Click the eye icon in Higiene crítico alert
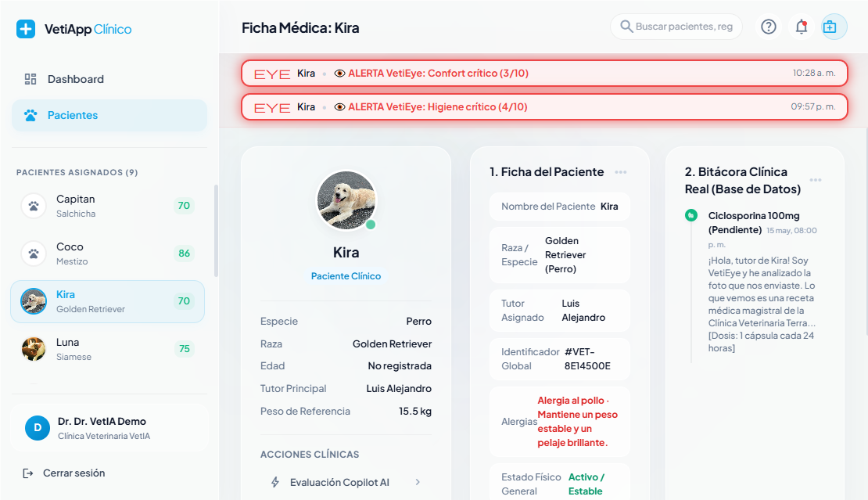 click(x=340, y=107)
